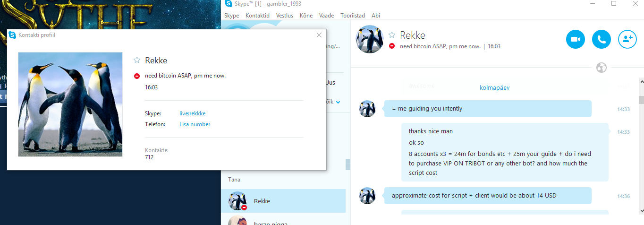Favorite Rekke using star in profile window
The height and width of the screenshot is (225, 644).
click(137, 60)
